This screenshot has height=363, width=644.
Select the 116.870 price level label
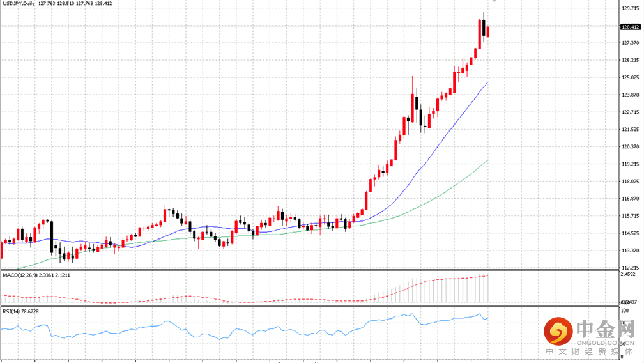[631, 199]
